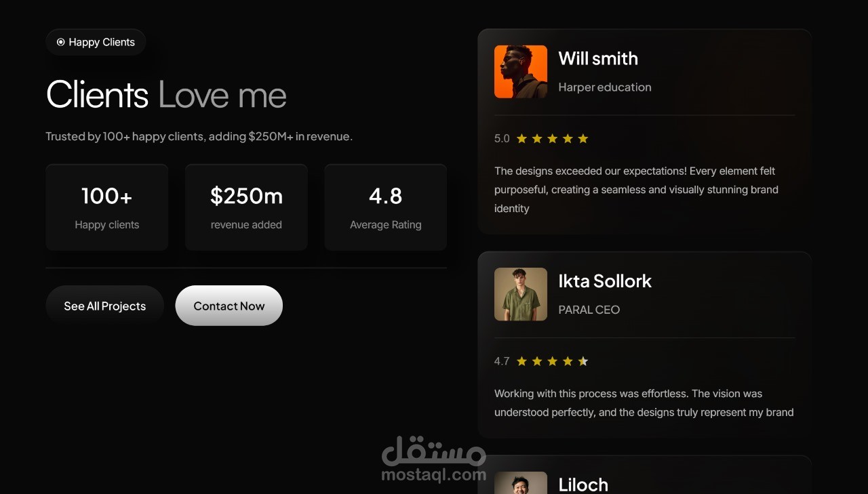Click the Happy Clients badge dot icon

coord(60,42)
